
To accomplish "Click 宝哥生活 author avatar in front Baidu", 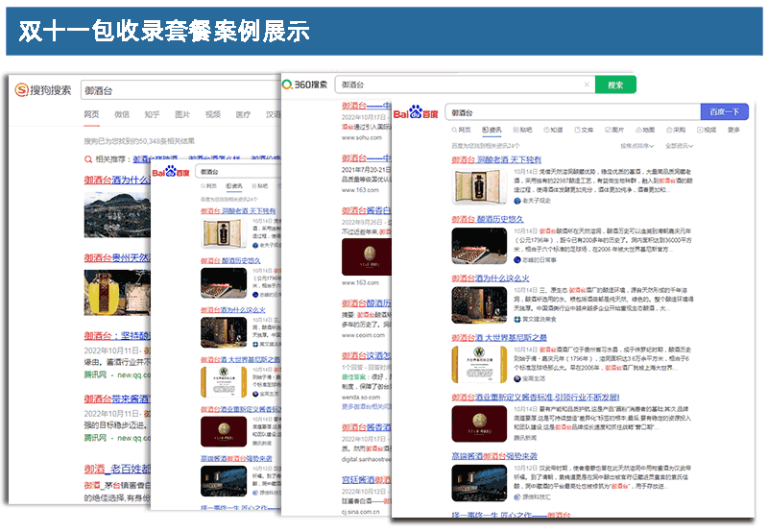I will coord(516,378).
